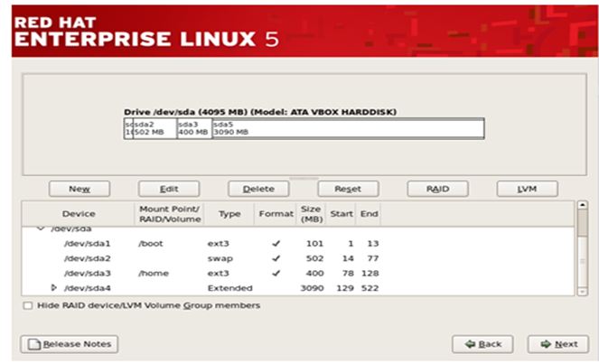Click the size value 101
Viewport: 599px width, 364px height.
(x=314, y=243)
